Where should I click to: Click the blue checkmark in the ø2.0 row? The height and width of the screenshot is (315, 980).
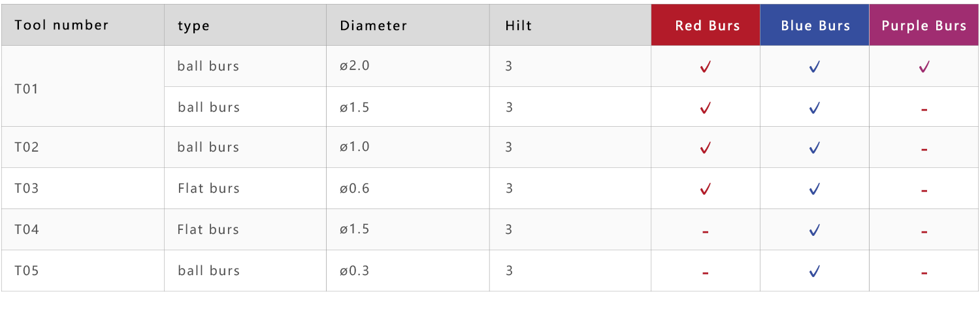[814, 67]
